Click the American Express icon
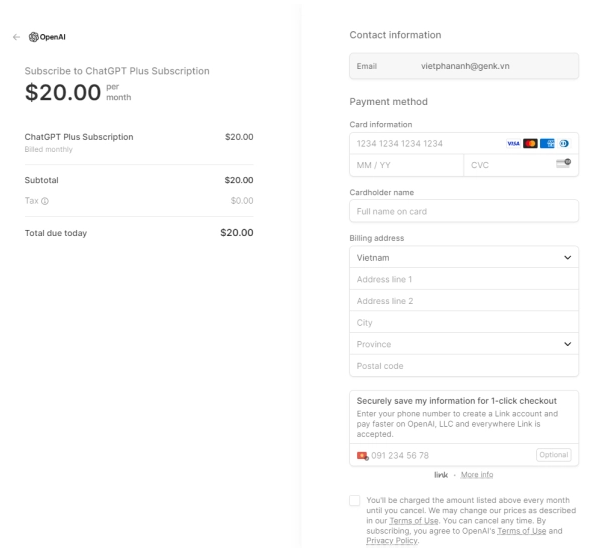This screenshot has height=554, width=616. coord(547,143)
